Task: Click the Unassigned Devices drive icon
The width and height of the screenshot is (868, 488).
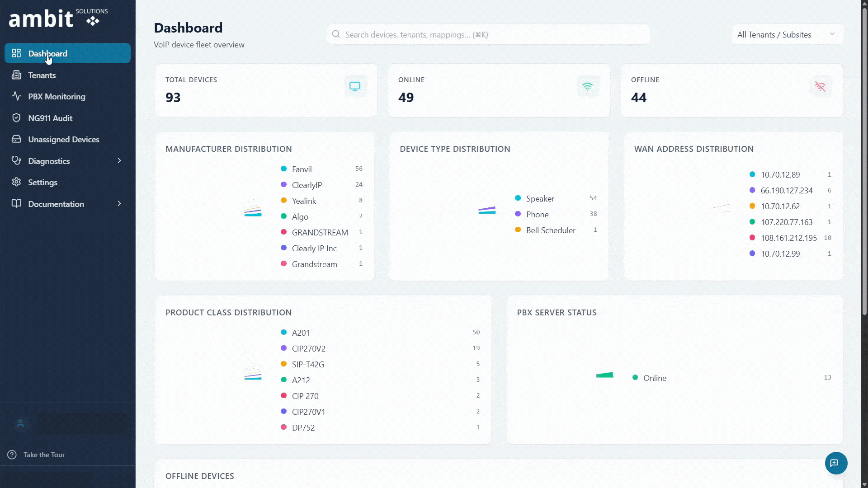Action: coord(16,139)
